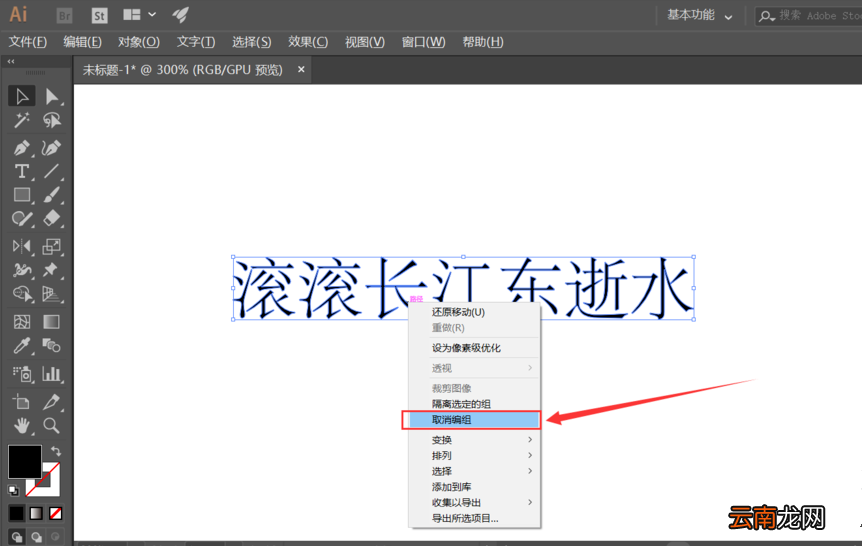Select the Puppet Warp pin tool

pos(52,269)
